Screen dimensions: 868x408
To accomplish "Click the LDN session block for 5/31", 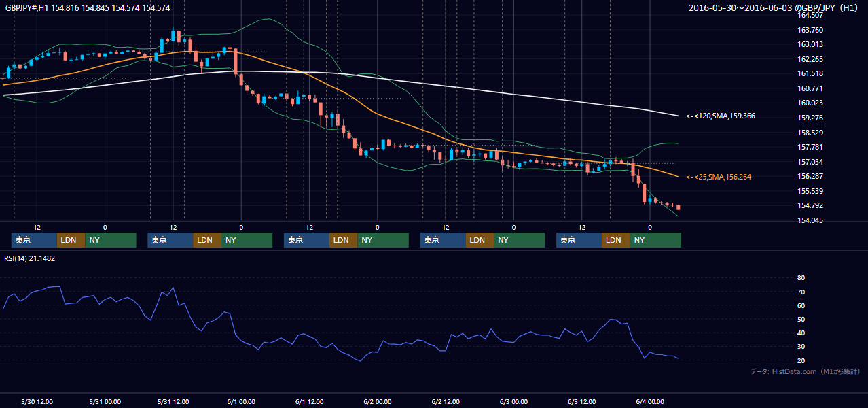I will pos(207,240).
